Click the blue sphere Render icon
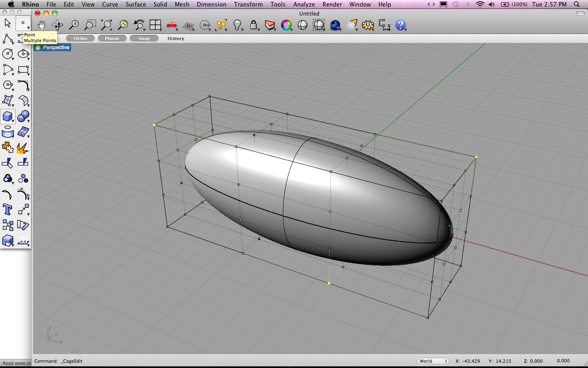Viewport: 588px width, 368px height. (x=335, y=25)
